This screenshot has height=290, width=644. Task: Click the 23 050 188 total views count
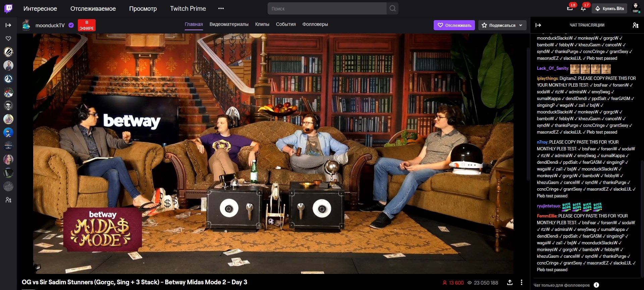click(x=483, y=283)
